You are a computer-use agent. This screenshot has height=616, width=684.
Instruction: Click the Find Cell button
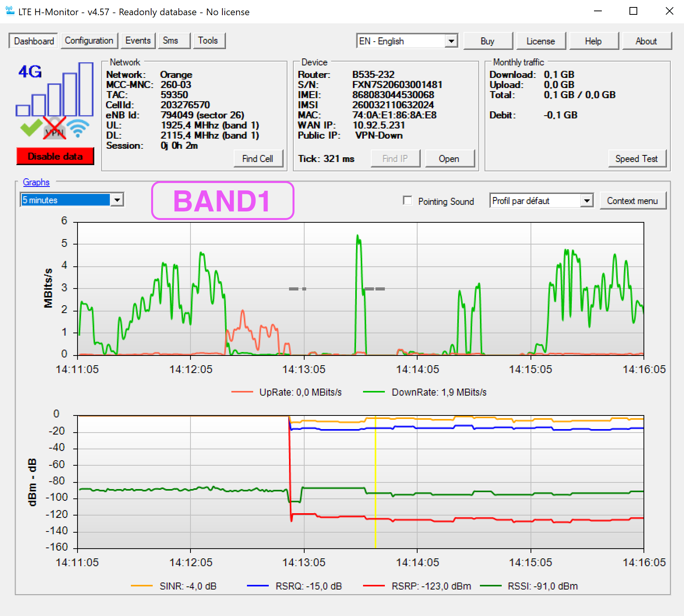pos(258,158)
